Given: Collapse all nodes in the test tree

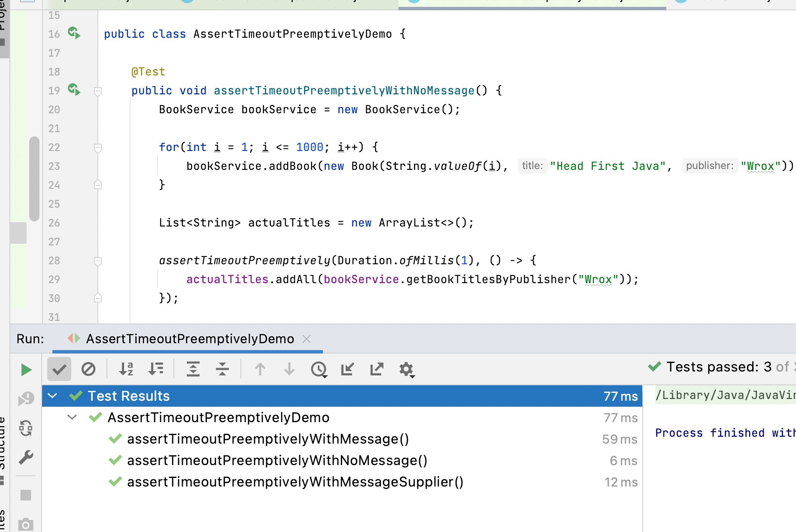Looking at the screenshot, I should tap(222, 369).
